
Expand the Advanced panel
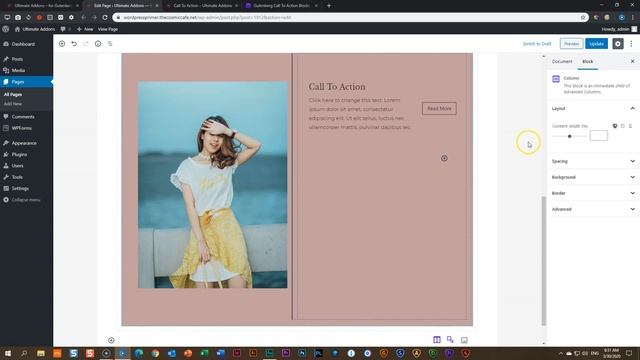coord(593,209)
